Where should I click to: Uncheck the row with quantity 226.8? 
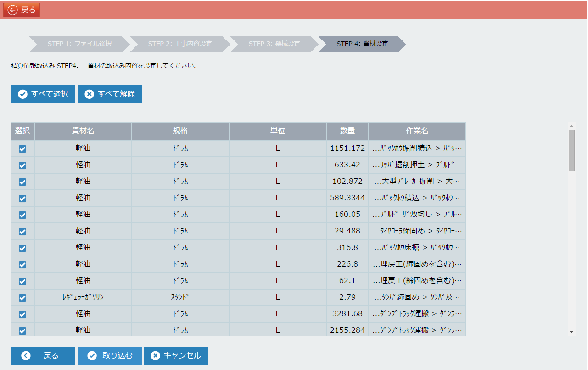click(22, 265)
